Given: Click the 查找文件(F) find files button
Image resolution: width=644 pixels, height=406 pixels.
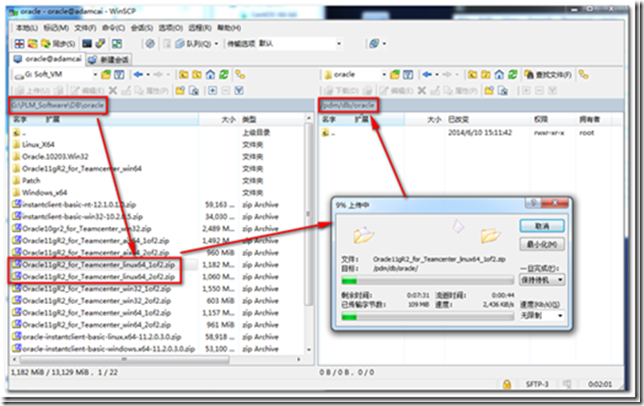Looking at the screenshot, I should [548, 75].
